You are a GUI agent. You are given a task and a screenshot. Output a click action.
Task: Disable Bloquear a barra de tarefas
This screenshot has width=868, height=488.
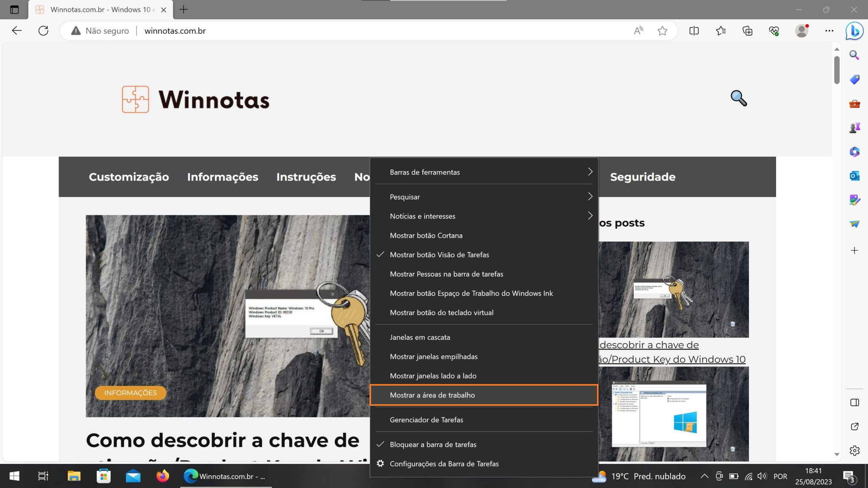[x=433, y=444]
